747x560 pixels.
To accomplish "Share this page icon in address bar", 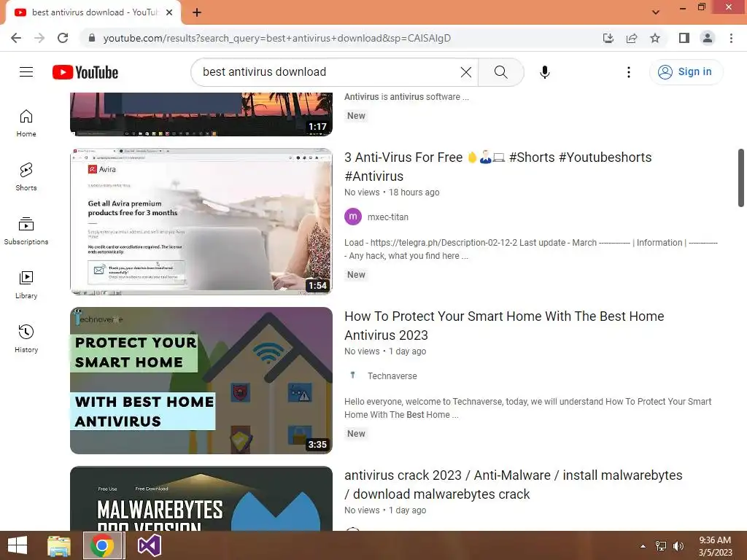I will (x=632, y=38).
